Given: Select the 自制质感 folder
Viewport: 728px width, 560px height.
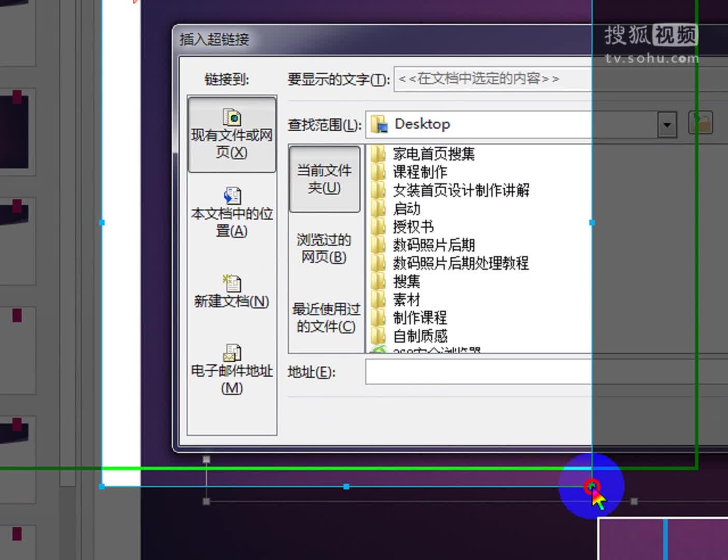Looking at the screenshot, I should click(420, 335).
